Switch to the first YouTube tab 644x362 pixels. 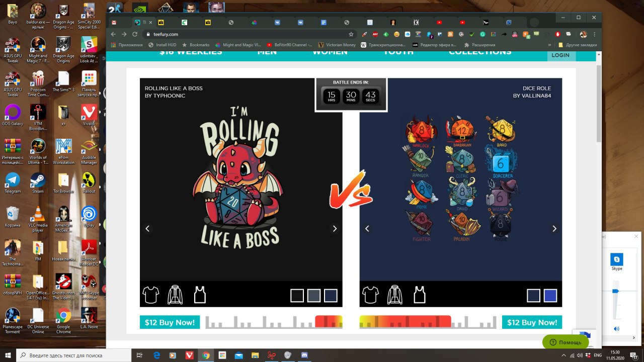click(439, 23)
